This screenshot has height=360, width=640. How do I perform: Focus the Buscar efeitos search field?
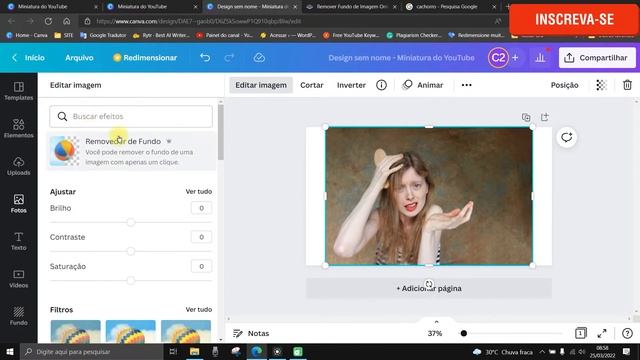131,116
